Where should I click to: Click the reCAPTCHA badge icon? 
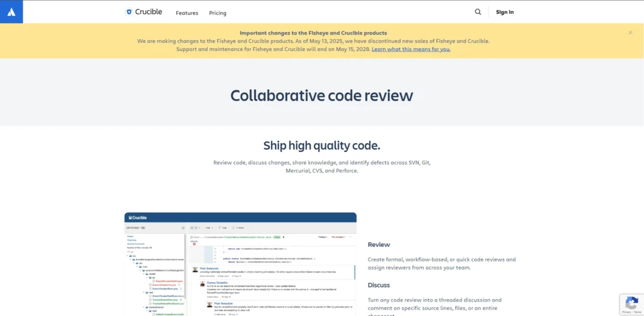coord(631,304)
